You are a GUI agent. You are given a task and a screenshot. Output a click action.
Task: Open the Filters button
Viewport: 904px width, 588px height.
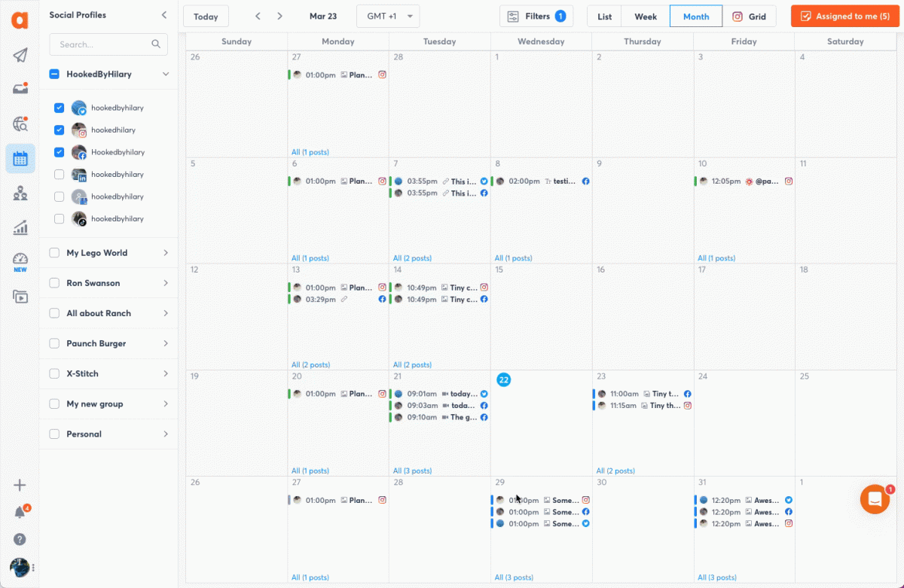point(536,17)
